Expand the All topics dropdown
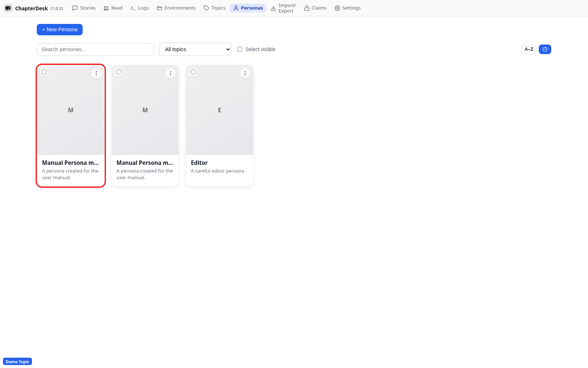The height and width of the screenshot is (368, 588). click(x=195, y=49)
